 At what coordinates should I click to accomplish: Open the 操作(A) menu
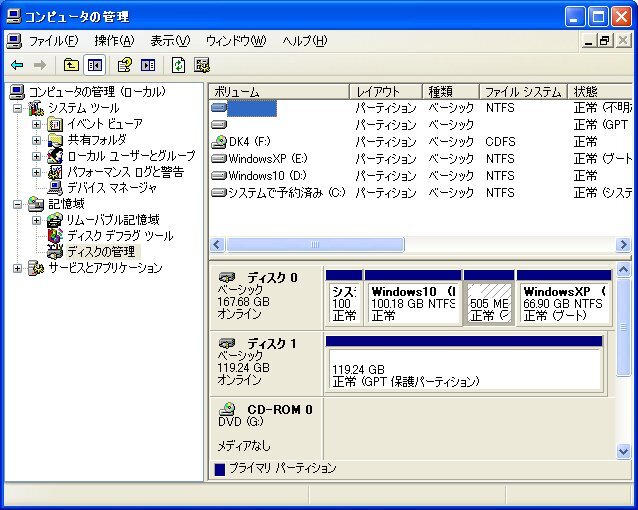pos(113,41)
